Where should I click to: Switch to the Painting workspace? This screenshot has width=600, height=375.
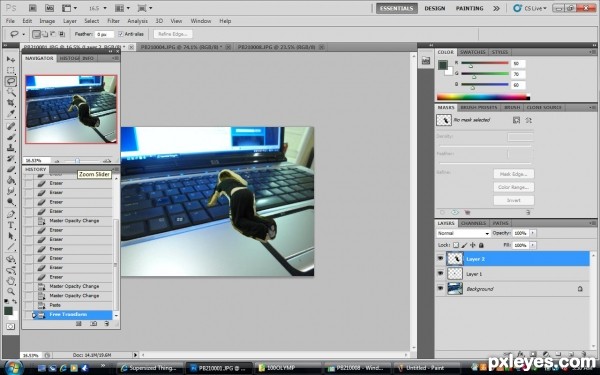coord(470,8)
